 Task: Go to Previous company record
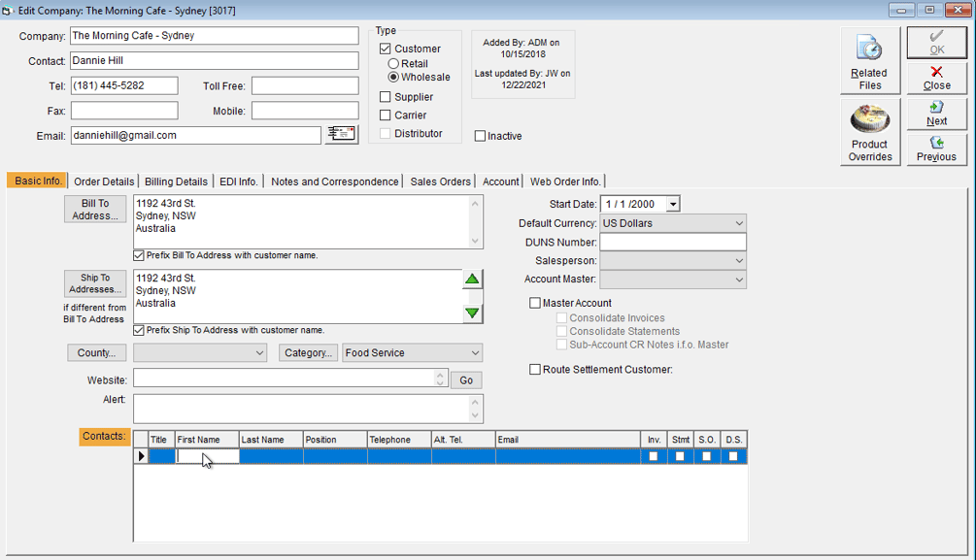click(x=936, y=149)
